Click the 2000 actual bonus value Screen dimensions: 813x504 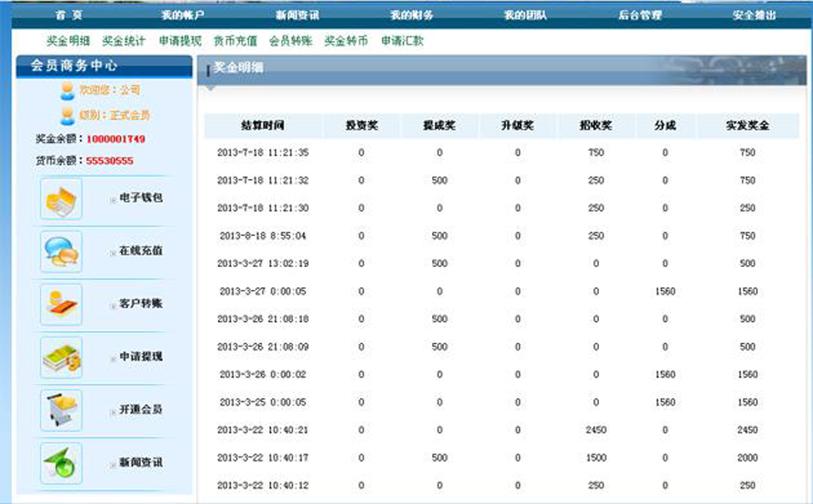pyautogui.click(x=748, y=458)
